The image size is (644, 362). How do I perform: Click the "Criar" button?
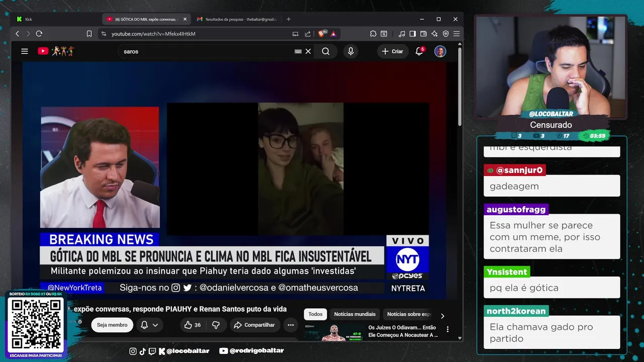pos(392,51)
